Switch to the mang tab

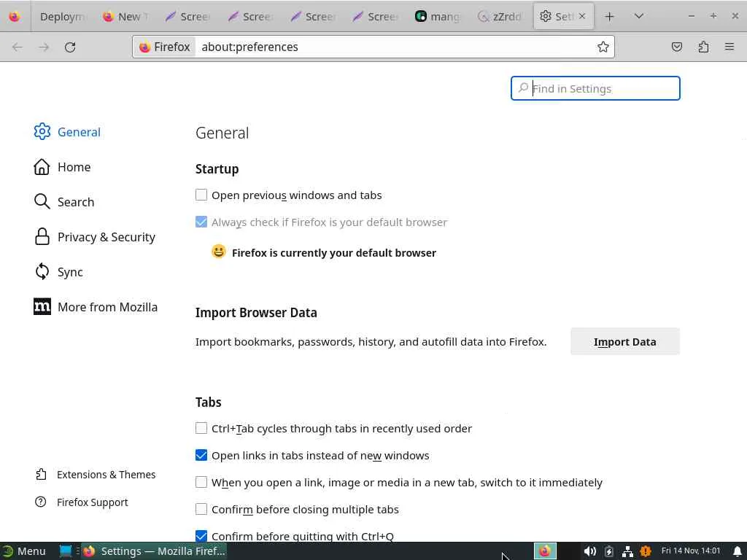[438, 17]
